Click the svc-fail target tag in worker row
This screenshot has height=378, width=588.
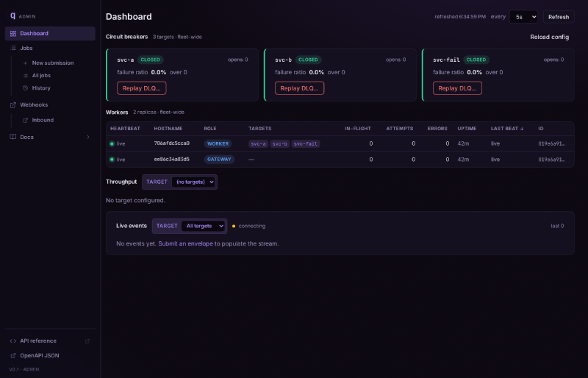tap(306, 143)
